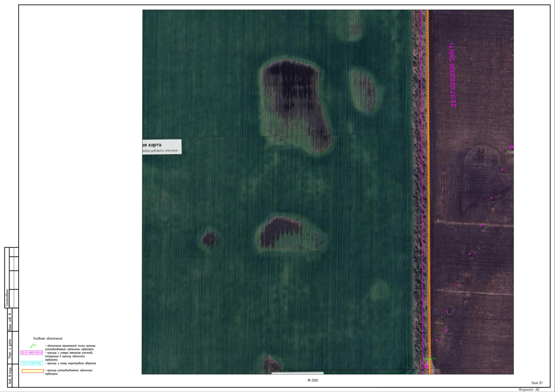555x392 pixels.
Task: Click the 'Взам. инв. N' title block cell
Action: coord(10,322)
